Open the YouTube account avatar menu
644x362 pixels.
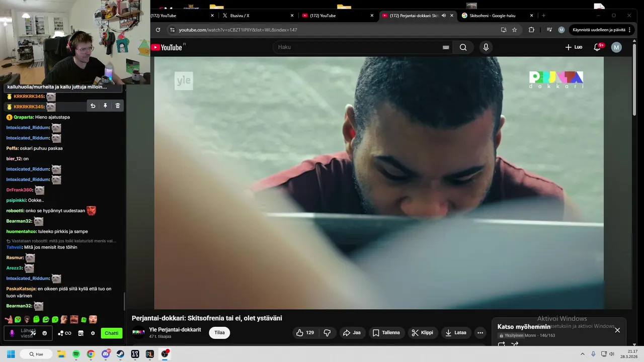pos(616,47)
